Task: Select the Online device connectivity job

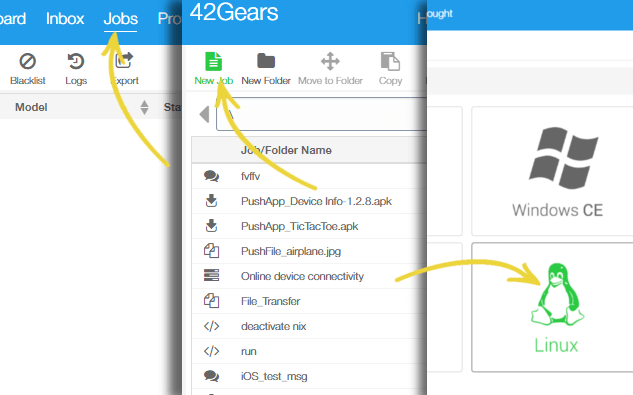Action: (309, 276)
